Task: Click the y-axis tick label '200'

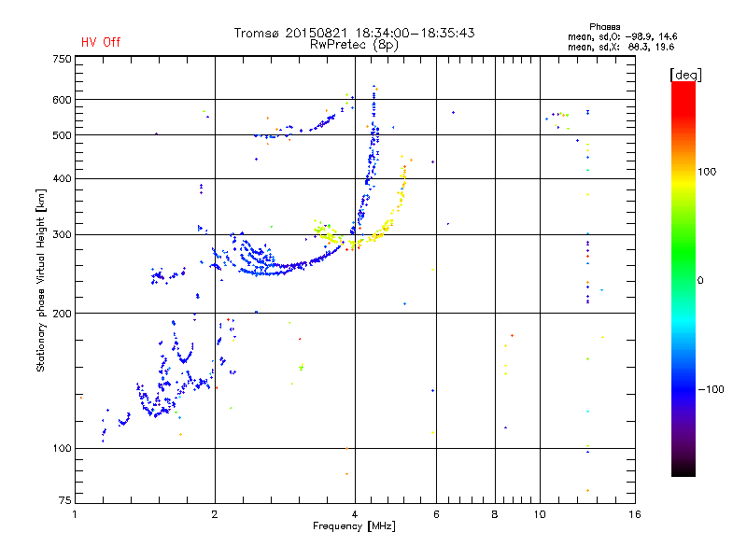Action: (x=62, y=314)
